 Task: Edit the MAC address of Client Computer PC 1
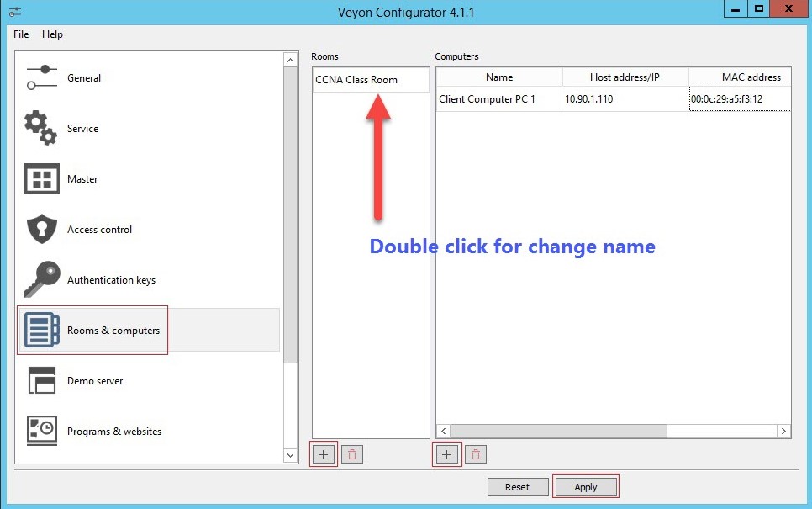(x=740, y=98)
